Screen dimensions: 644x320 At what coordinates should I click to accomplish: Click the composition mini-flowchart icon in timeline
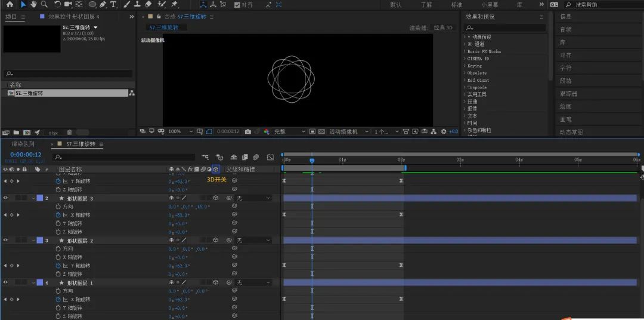point(205,156)
